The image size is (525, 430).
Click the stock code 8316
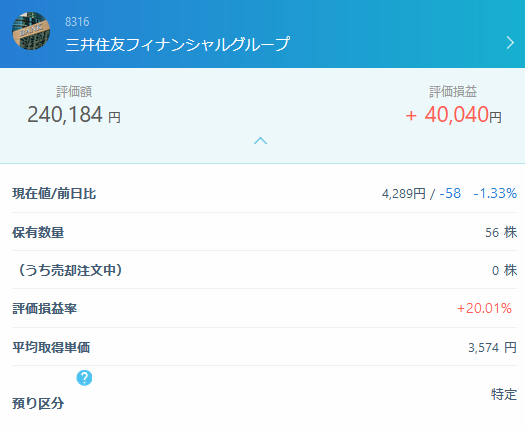77,22
